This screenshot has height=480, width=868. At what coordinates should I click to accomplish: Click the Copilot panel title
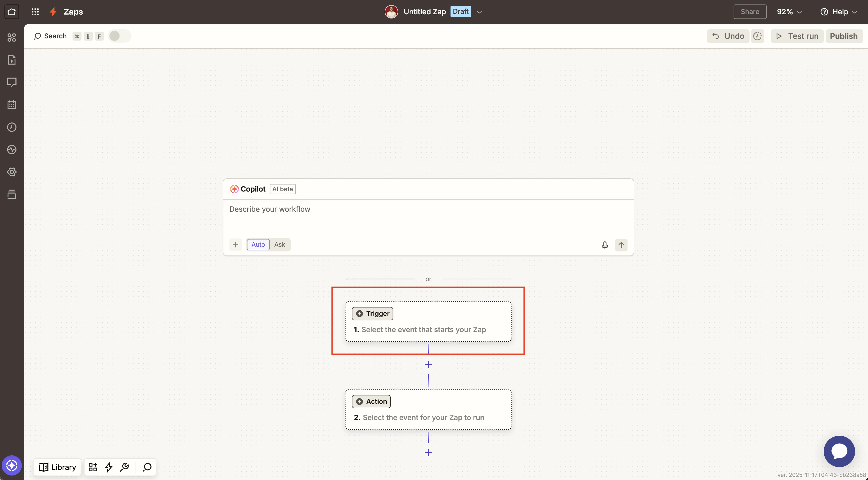(x=253, y=189)
